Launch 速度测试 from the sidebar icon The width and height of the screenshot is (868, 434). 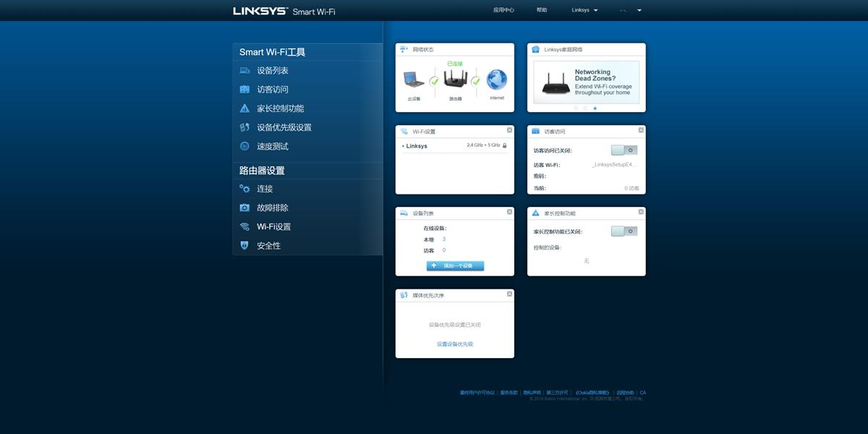pos(244,145)
